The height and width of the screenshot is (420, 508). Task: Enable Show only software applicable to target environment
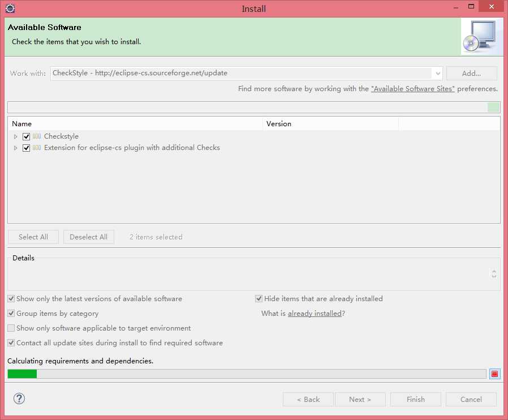point(11,328)
